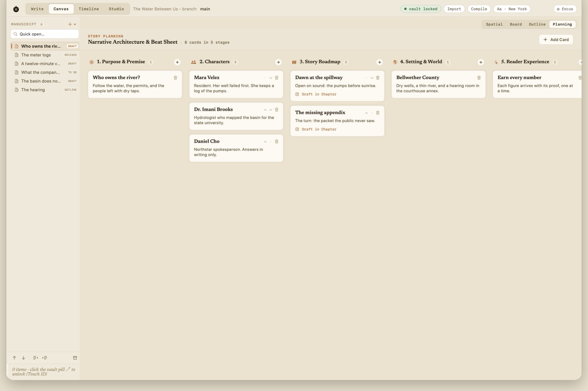Click the main branch name

pos(205,9)
